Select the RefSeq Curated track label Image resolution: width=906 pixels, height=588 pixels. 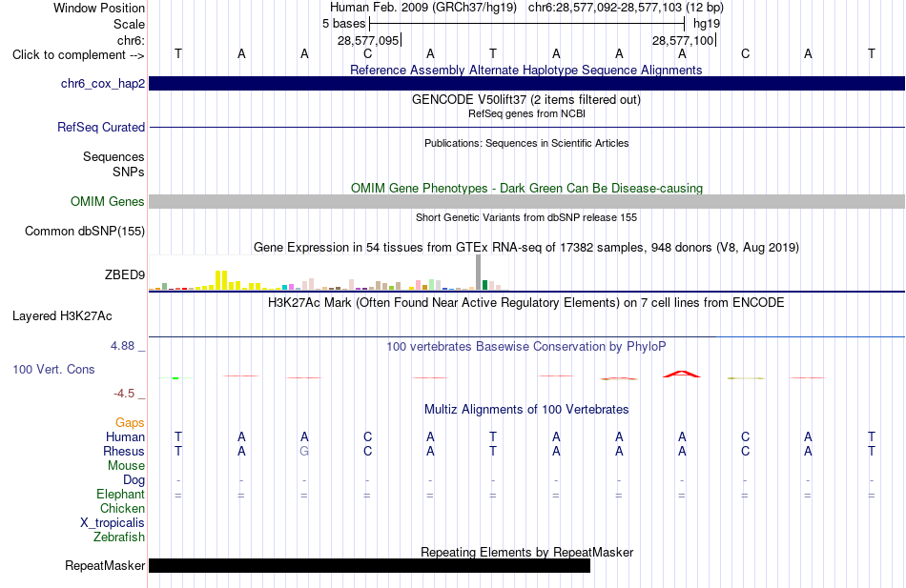tap(101, 127)
